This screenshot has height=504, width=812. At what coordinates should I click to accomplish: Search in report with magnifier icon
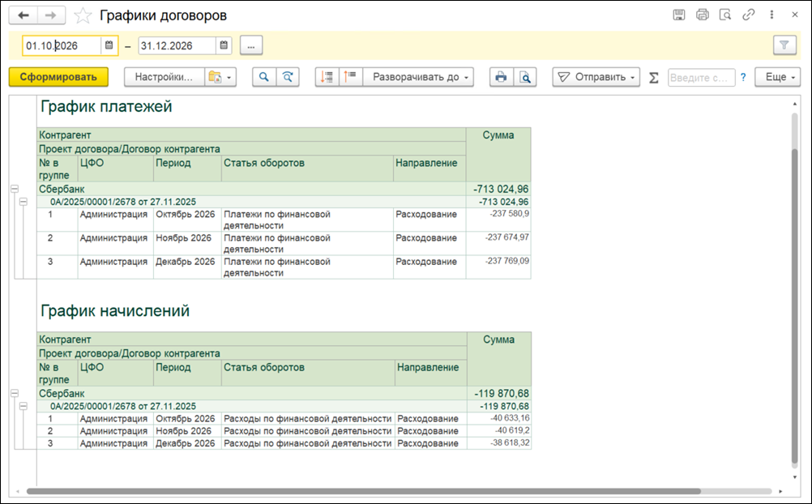click(264, 77)
